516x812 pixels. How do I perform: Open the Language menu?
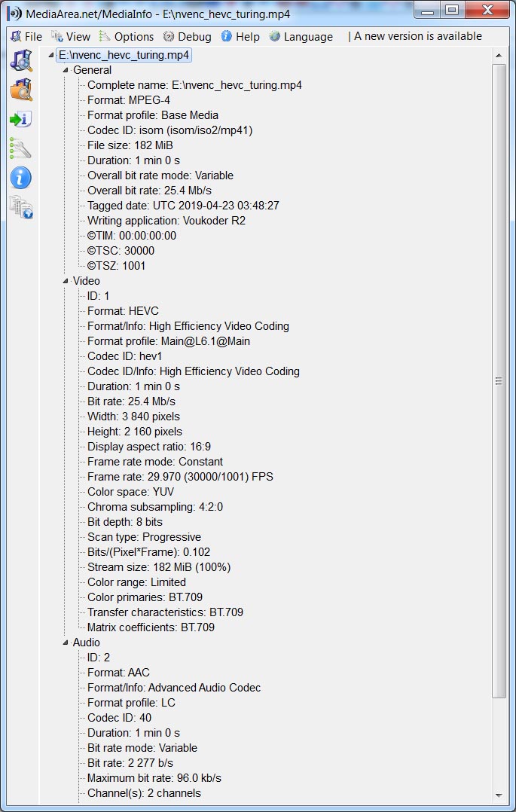[301, 36]
